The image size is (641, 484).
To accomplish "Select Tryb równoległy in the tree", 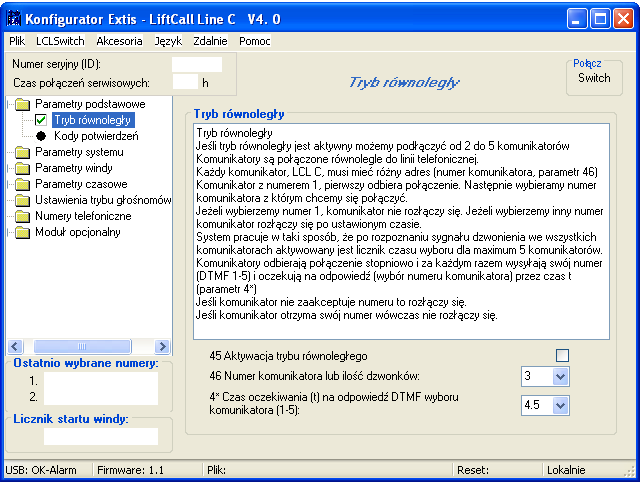I will 93,120.
